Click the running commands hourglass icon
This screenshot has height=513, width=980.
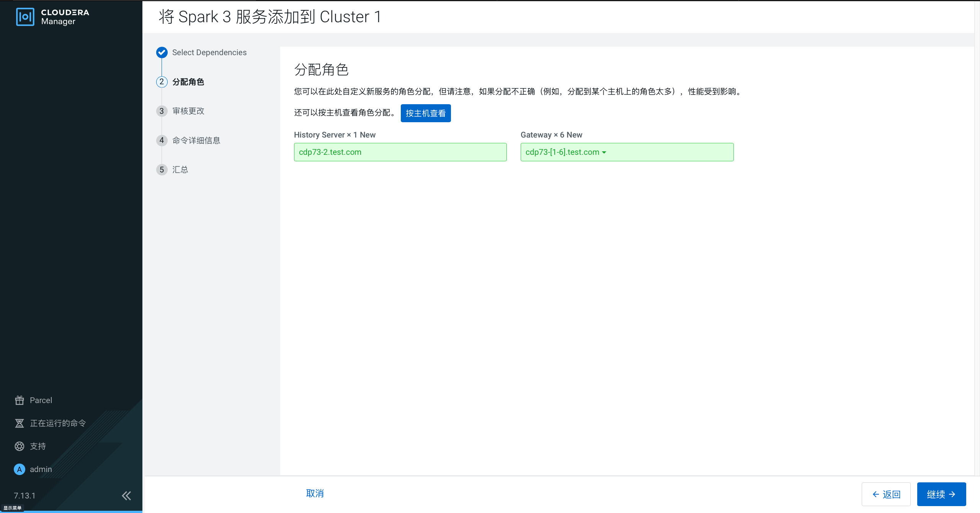point(20,423)
